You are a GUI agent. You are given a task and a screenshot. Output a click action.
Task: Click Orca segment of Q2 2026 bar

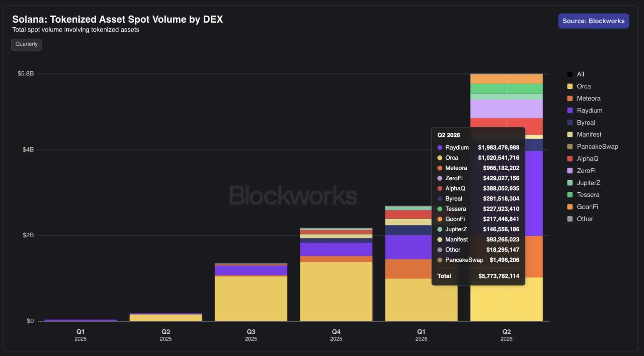point(507,303)
